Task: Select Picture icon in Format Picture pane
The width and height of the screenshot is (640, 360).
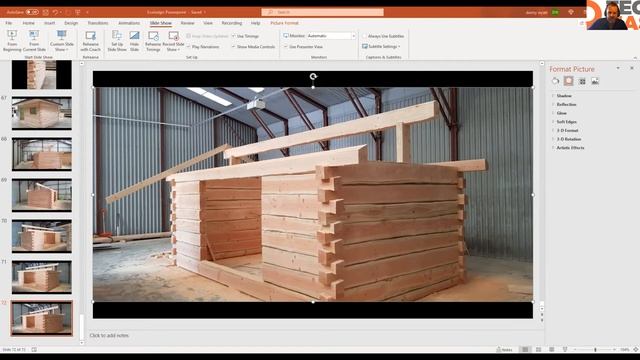Action: pyautogui.click(x=595, y=81)
